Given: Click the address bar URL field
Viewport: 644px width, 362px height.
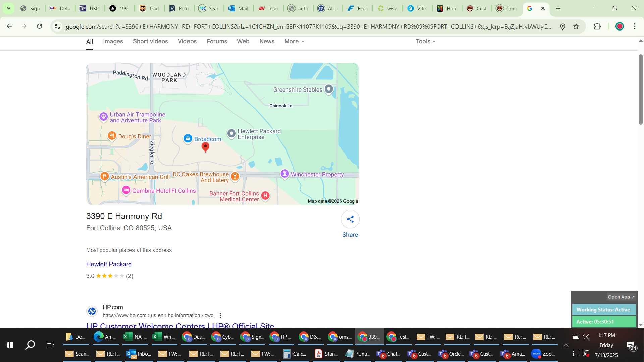Looking at the screenshot, I should pyautogui.click(x=309, y=26).
